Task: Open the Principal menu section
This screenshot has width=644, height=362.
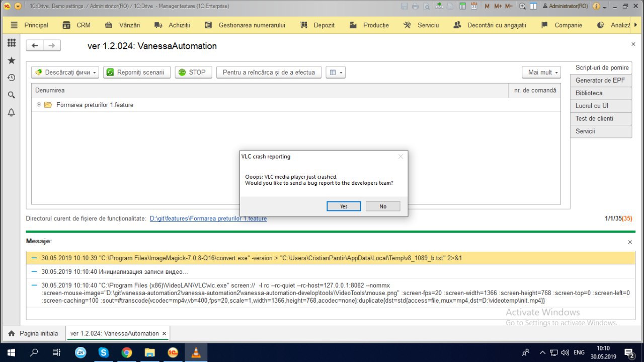Action: coord(36,25)
